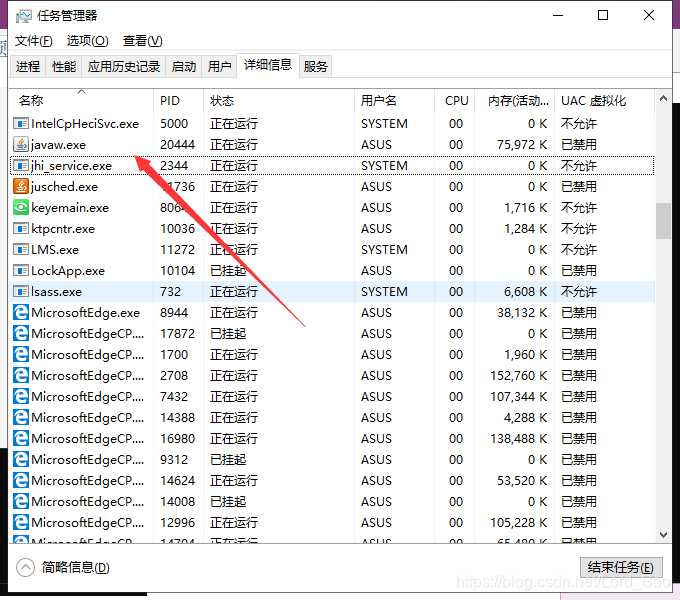Screen dimensions: 680x600
Task: Click the scrollbar up arrow
Action: (663, 98)
